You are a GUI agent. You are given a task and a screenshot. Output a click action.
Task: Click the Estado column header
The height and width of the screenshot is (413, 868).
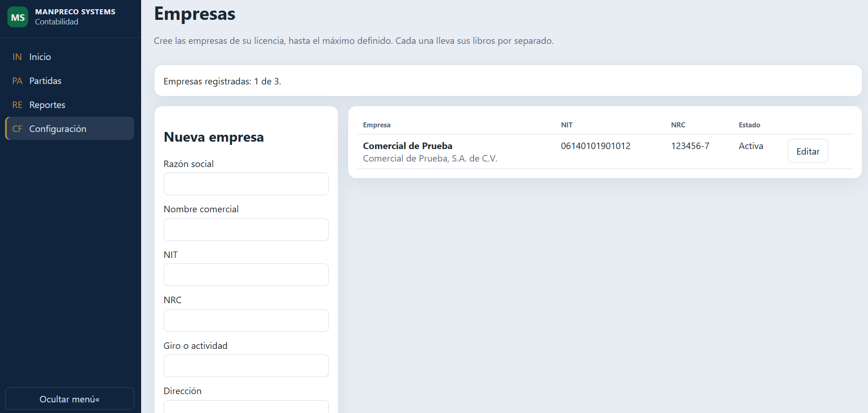tap(749, 125)
